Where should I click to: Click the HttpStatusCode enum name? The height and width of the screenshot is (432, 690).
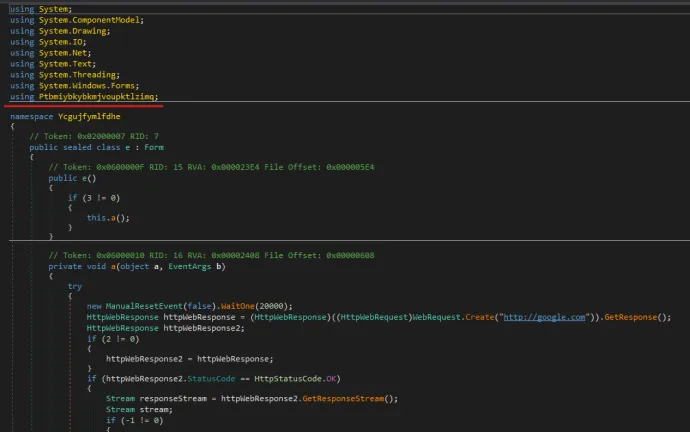point(288,379)
